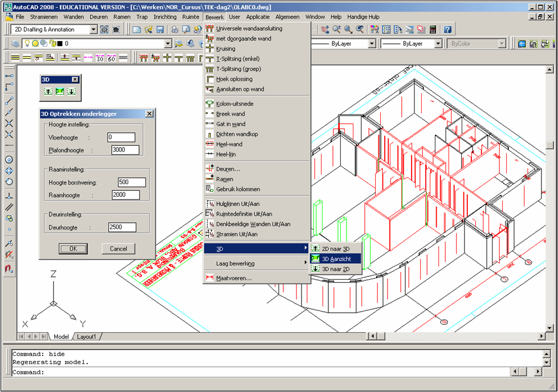Click the Plafondhoogte input field
Screen dimensions: 558x392
(x=125, y=150)
